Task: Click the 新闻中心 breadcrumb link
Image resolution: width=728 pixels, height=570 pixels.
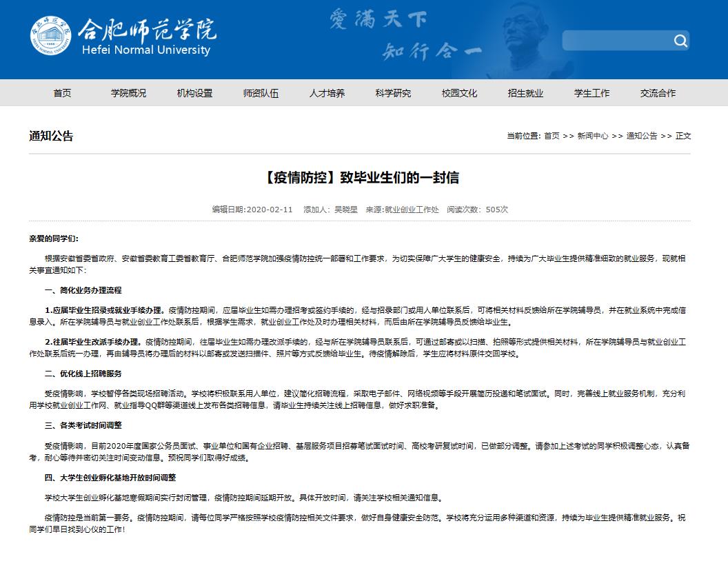Action: click(592, 136)
